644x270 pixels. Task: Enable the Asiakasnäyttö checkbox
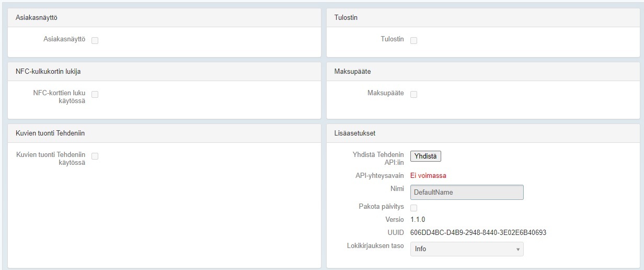pyautogui.click(x=95, y=40)
